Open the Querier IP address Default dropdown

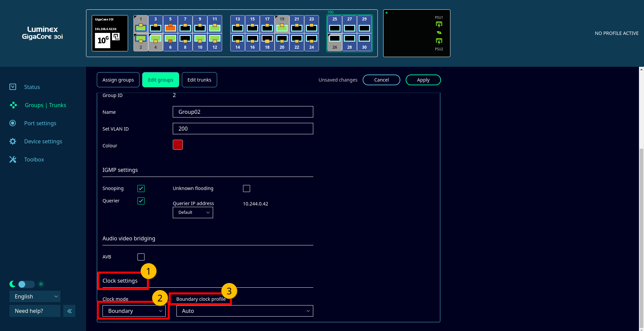coord(193,212)
